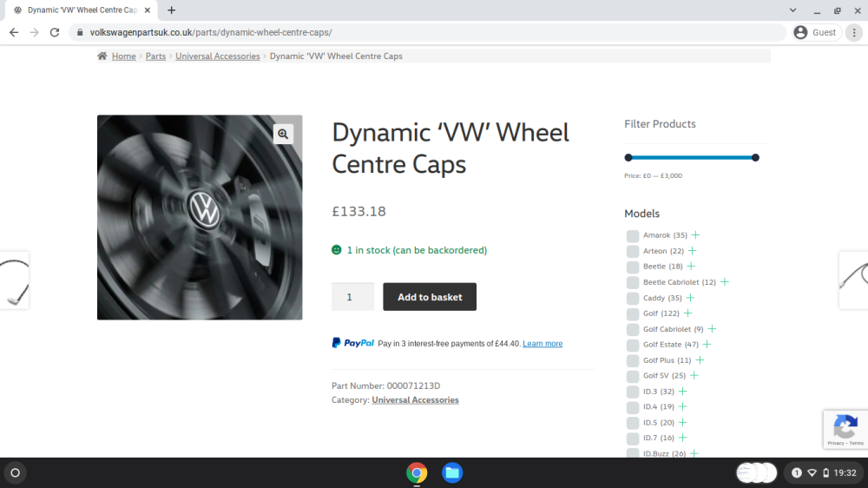The width and height of the screenshot is (868, 488).
Task: Tick the Golf Estate checkbox
Action: pos(633,345)
